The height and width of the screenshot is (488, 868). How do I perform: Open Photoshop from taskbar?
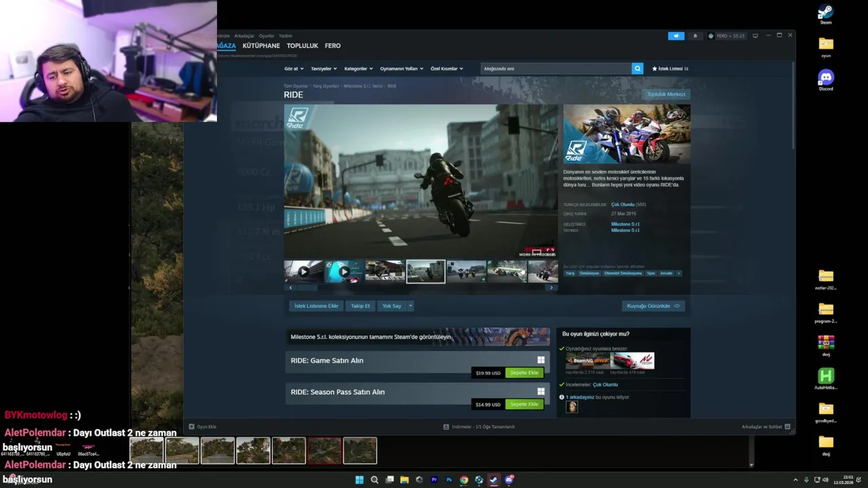pyautogui.click(x=449, y=480)
